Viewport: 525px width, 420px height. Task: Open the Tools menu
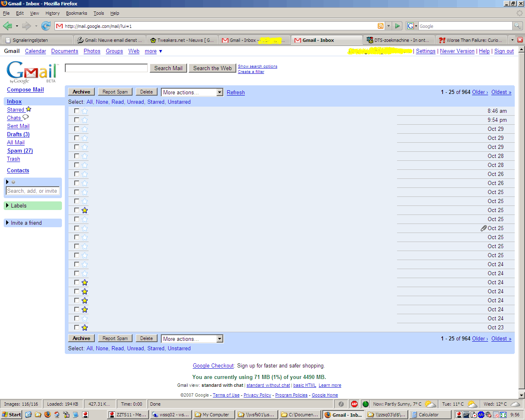[x=98, y=13]
